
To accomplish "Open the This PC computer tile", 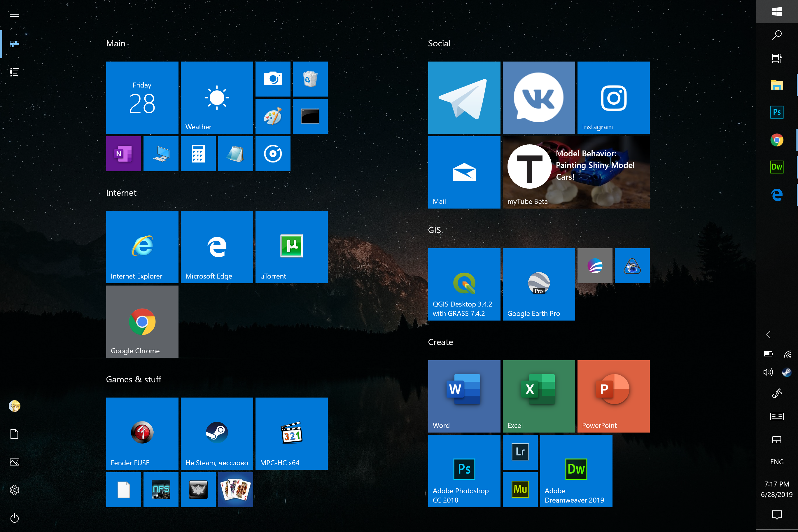I will click(161, 154).
